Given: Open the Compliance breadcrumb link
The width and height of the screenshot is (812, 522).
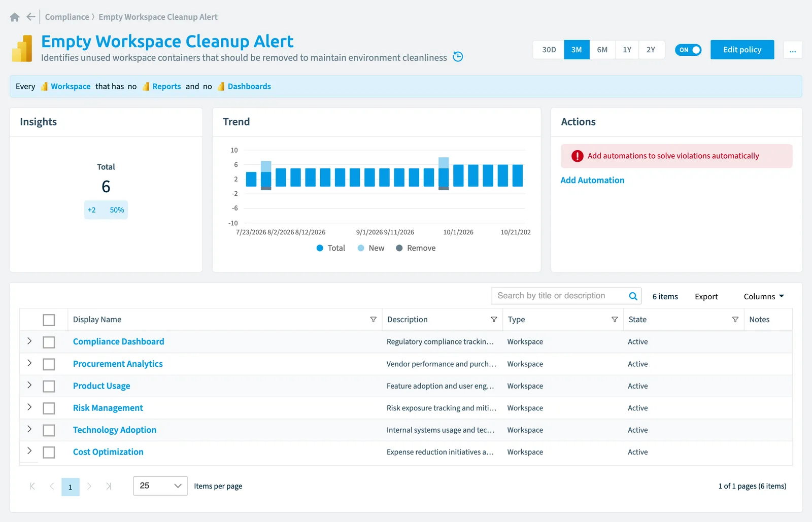Looking at the screenshot, I should pos(67,17).
